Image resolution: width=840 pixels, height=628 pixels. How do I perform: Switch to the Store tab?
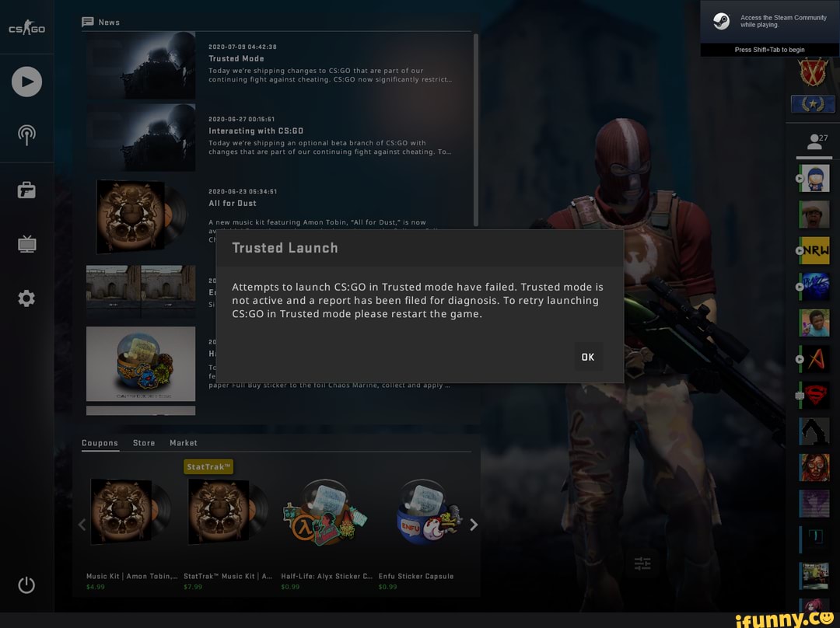[x=144, y=443]
